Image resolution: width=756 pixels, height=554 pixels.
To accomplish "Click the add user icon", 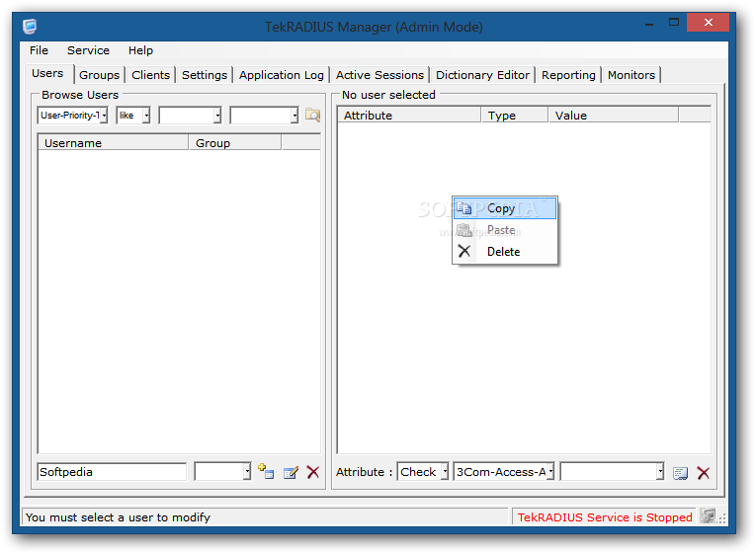I will click(x=266, y=471).
